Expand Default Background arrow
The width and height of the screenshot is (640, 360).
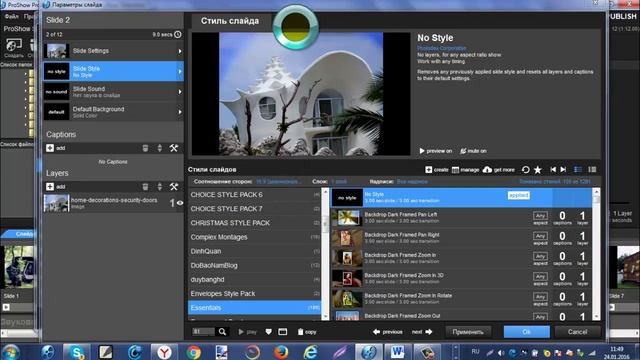180,112
